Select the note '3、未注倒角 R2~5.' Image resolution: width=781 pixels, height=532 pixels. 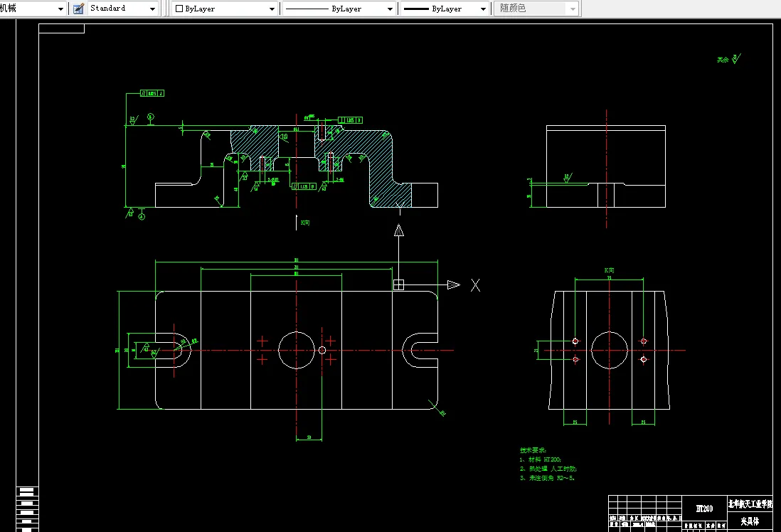point(547,478)
